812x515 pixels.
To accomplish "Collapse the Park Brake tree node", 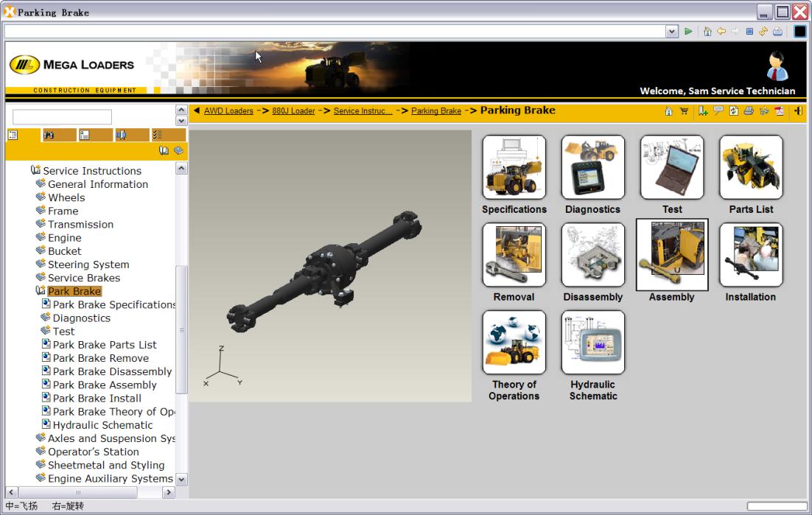I will [40, 290].
